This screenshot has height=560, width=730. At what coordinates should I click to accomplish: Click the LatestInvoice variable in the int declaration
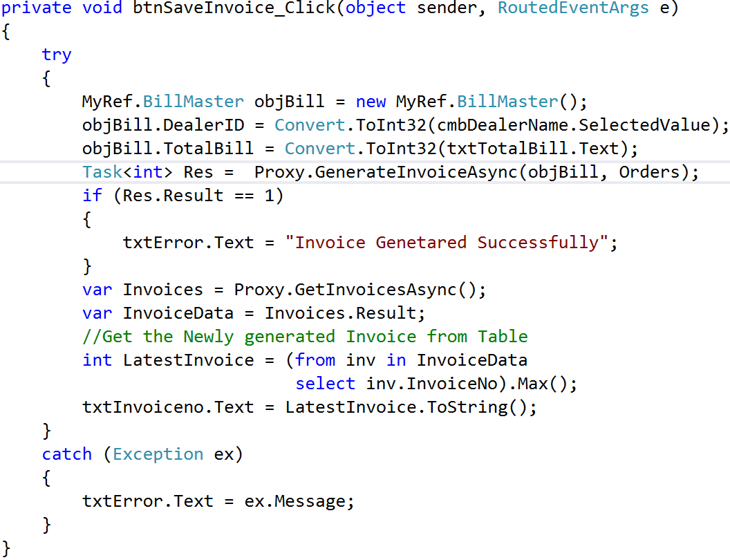188,360
